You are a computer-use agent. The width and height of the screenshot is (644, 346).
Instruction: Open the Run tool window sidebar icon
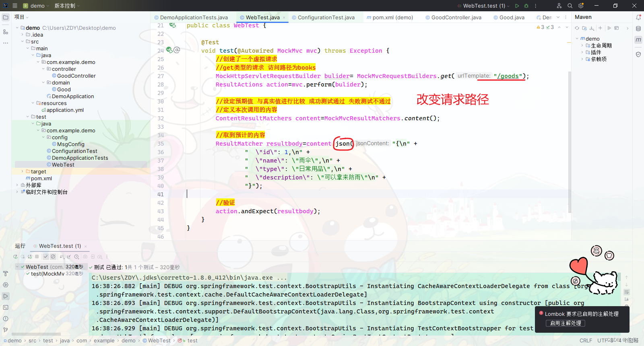pyautogui.click(x=6, y=296)
